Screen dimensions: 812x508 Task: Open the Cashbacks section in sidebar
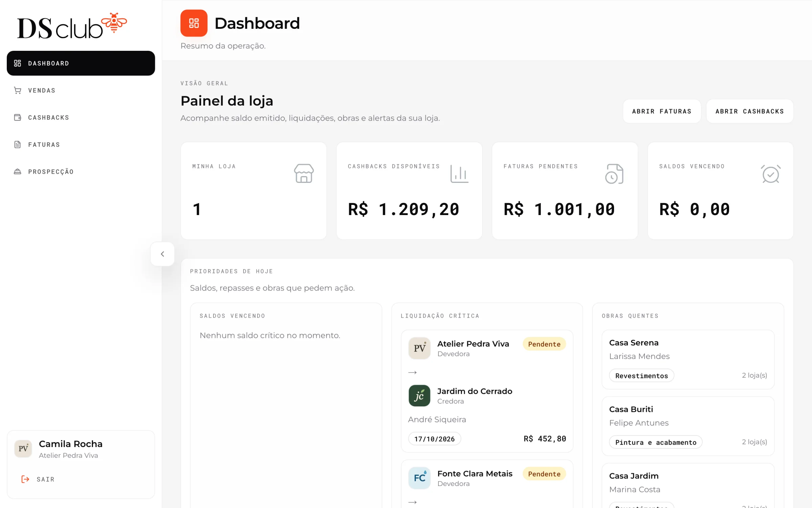tap(81, 118)
